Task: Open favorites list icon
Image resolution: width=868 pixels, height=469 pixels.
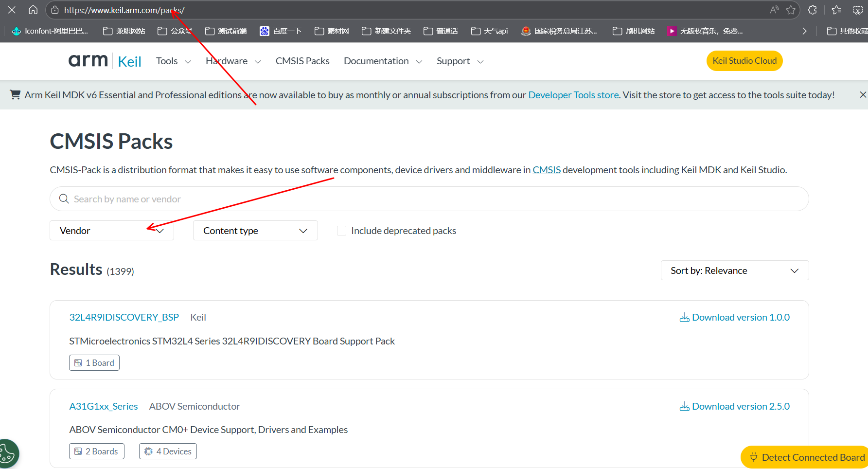Action: [x=836, y=10]
